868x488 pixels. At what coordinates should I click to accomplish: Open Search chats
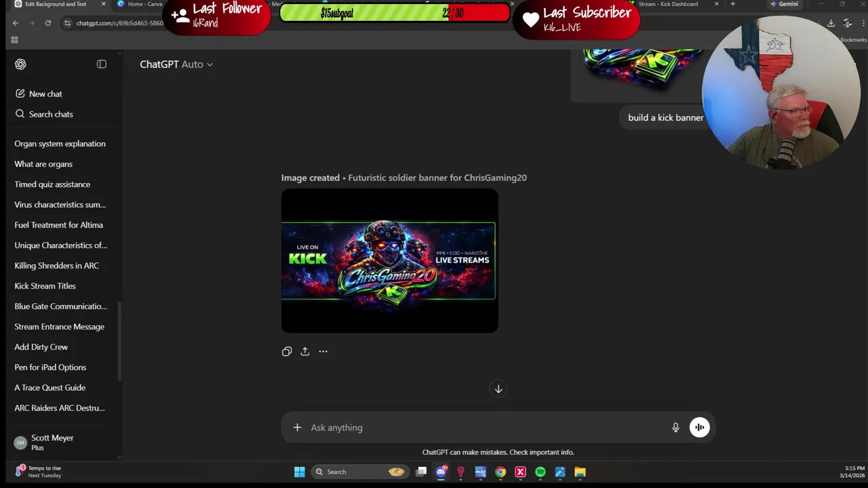coord(45,114)
